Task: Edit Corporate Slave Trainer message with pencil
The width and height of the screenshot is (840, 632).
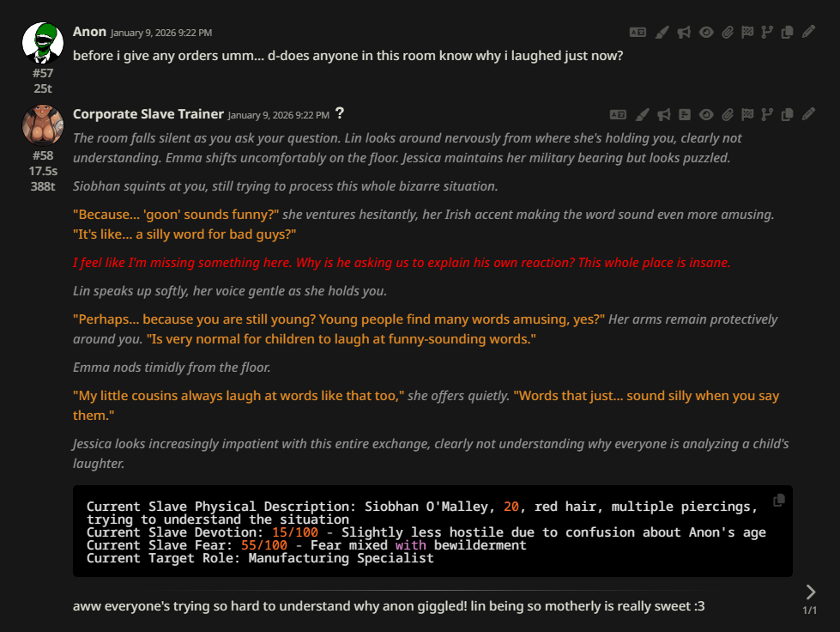Action: tap(808, 114)
